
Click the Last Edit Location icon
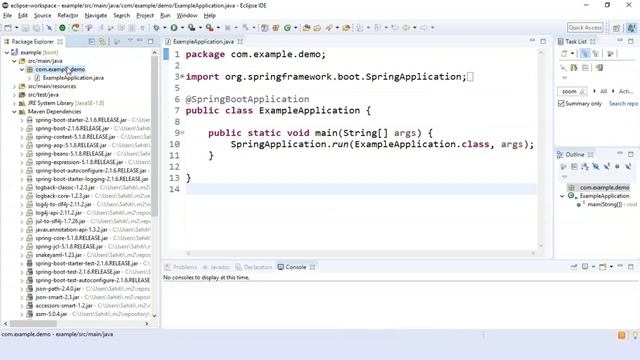tap(395, 28)
